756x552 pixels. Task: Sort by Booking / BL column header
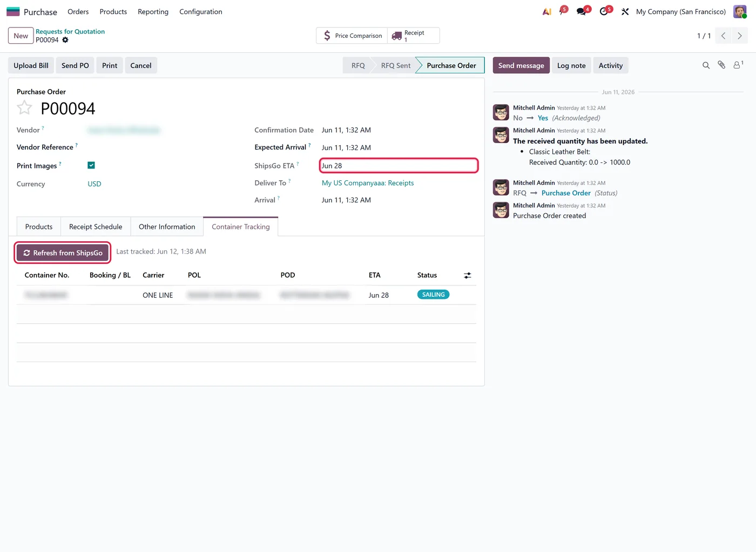coord(110,275)
